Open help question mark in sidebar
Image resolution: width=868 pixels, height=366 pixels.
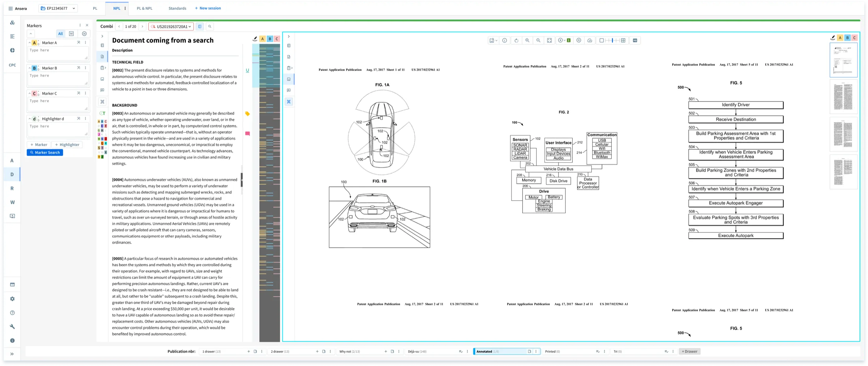click(12, 313)
